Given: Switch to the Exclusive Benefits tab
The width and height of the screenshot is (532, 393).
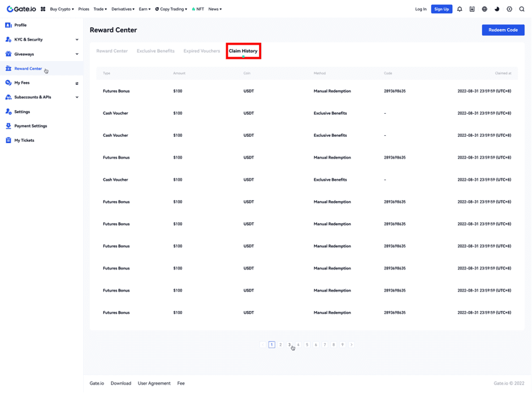Looking at the screenshot, I should pyautogui.click(x=155, y=51).
